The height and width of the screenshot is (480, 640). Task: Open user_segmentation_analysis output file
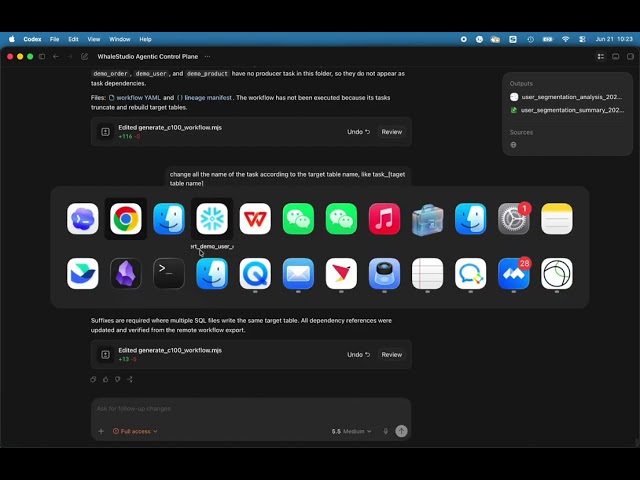point(567,97)
